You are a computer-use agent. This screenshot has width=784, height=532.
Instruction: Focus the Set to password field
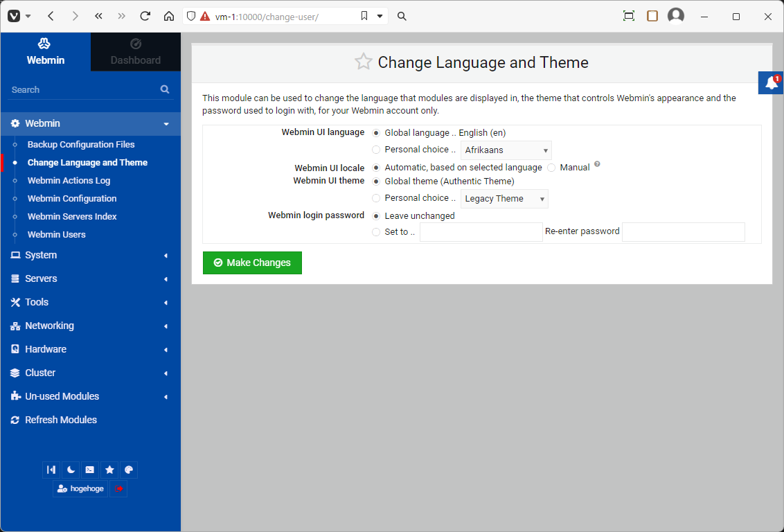tap(481, 232)
